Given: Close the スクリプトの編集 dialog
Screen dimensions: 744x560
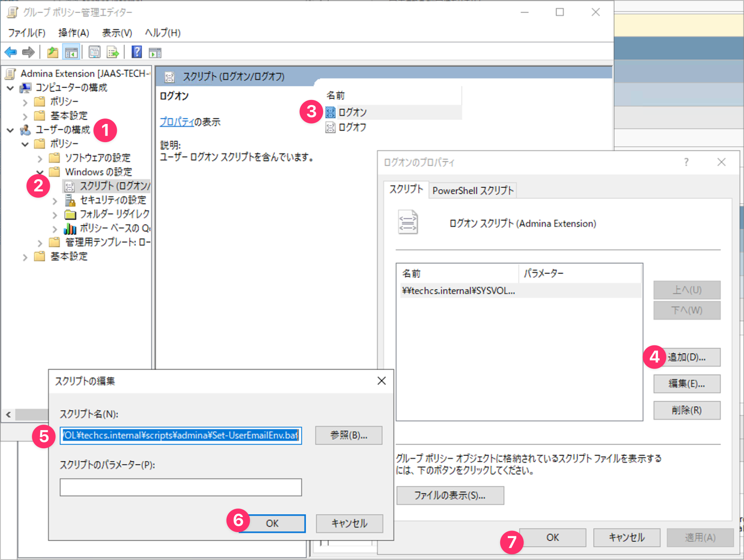Looking at the screenshot, I should tap(382, 381).
